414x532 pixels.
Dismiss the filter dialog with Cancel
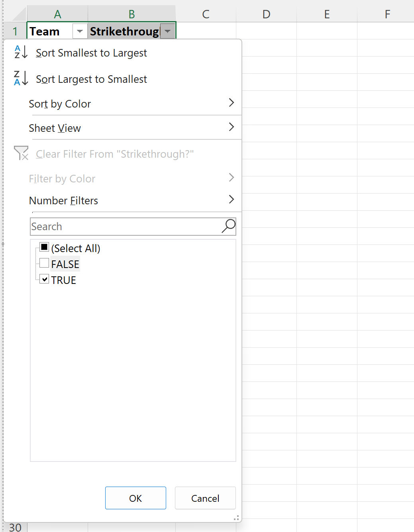click(x=205, y=498)
